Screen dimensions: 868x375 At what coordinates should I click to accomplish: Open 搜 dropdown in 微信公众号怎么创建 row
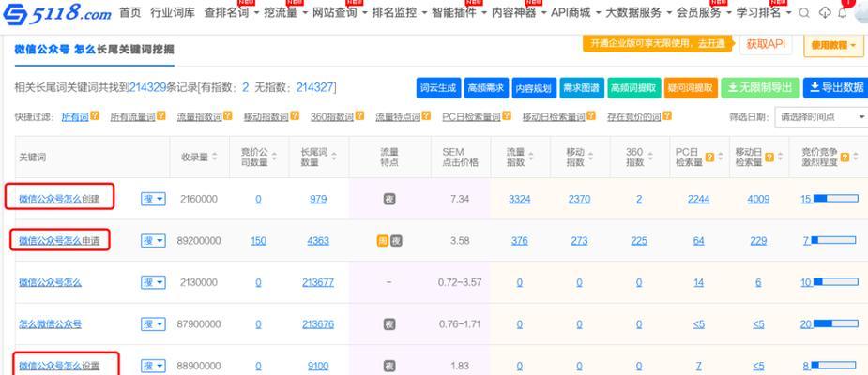tap(153, 199)
